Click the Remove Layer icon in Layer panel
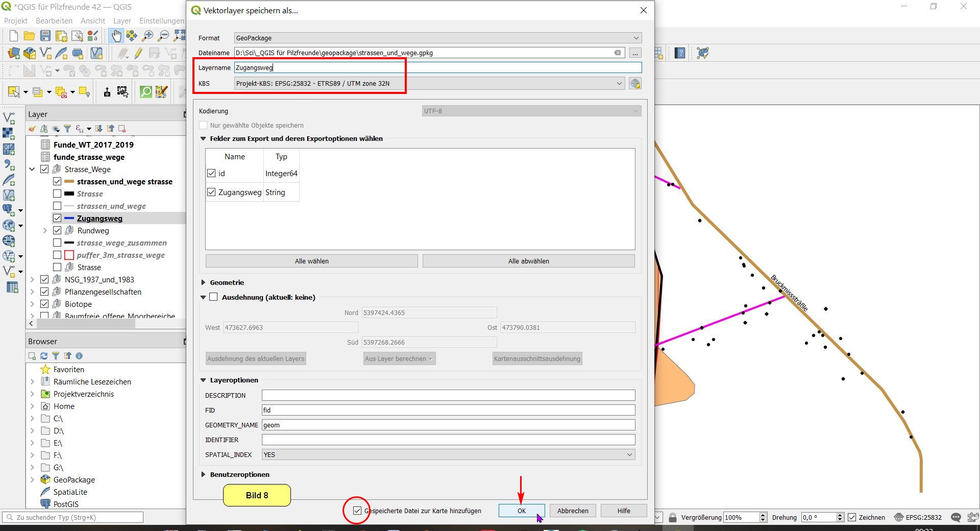 coord(122,129)
